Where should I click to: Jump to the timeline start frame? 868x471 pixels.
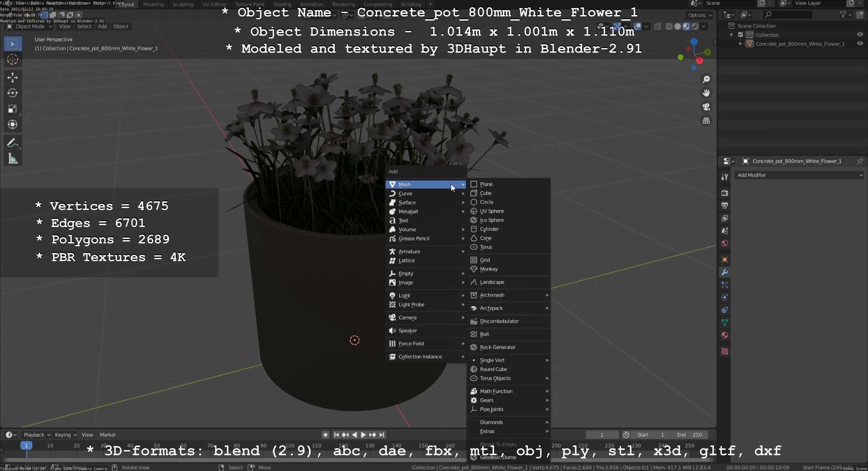tap(336, 435)
